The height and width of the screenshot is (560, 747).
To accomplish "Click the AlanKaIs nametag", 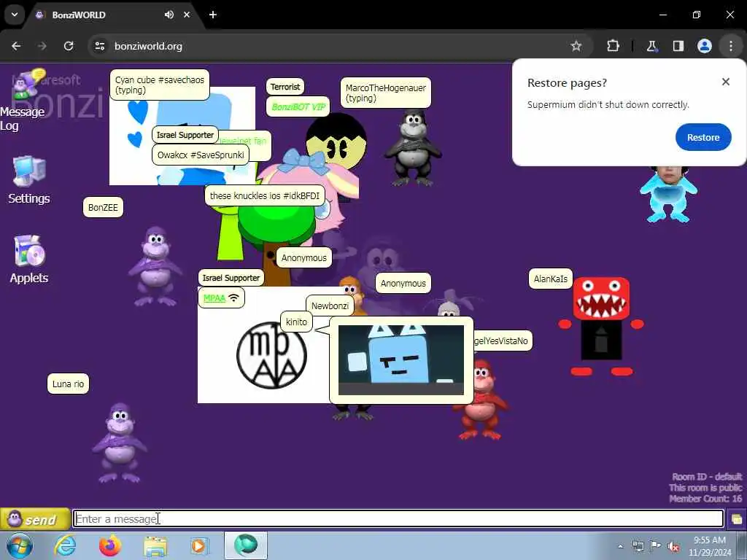I will click(550, 279).
